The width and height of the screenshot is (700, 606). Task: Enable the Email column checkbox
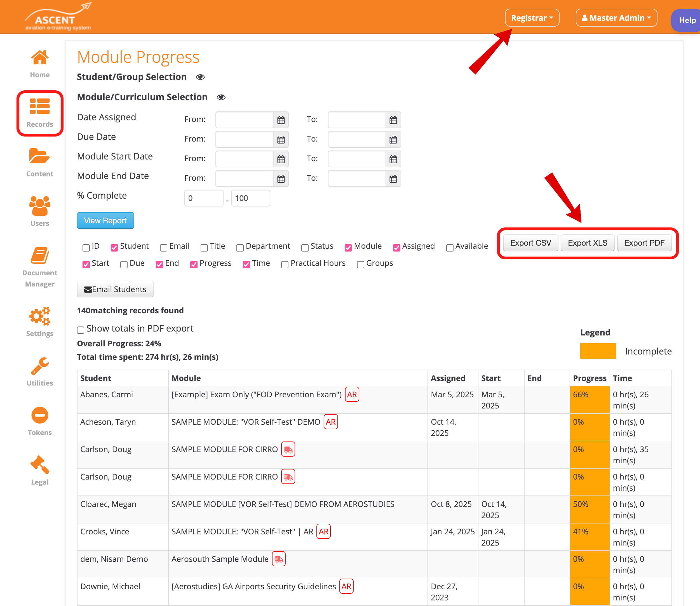164,248
